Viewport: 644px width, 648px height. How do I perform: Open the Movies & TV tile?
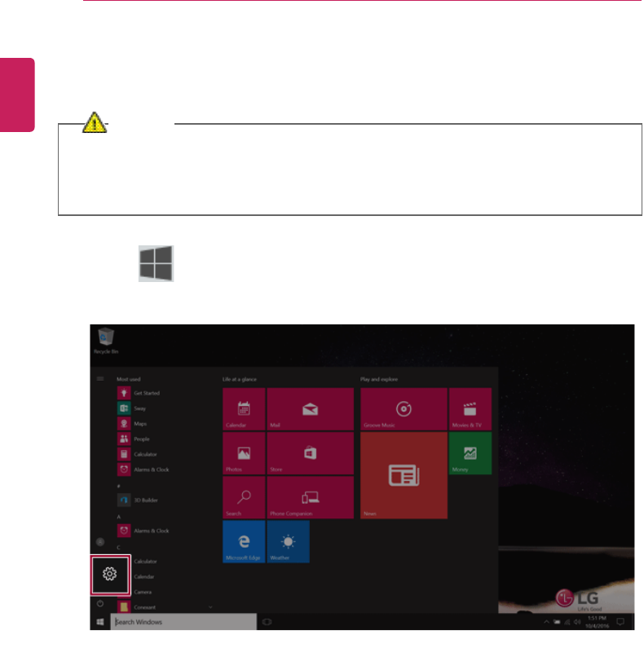pyautogui.click(x=470, y=408)
